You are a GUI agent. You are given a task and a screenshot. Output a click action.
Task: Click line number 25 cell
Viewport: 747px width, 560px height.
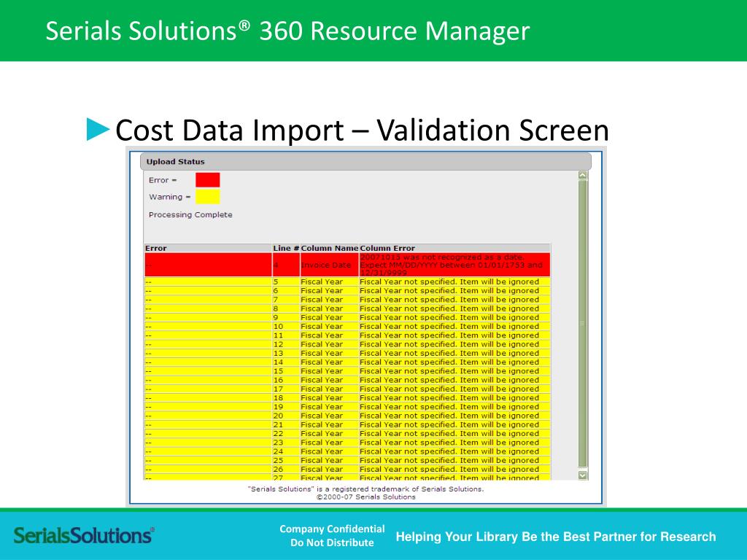tap(286, 460)
